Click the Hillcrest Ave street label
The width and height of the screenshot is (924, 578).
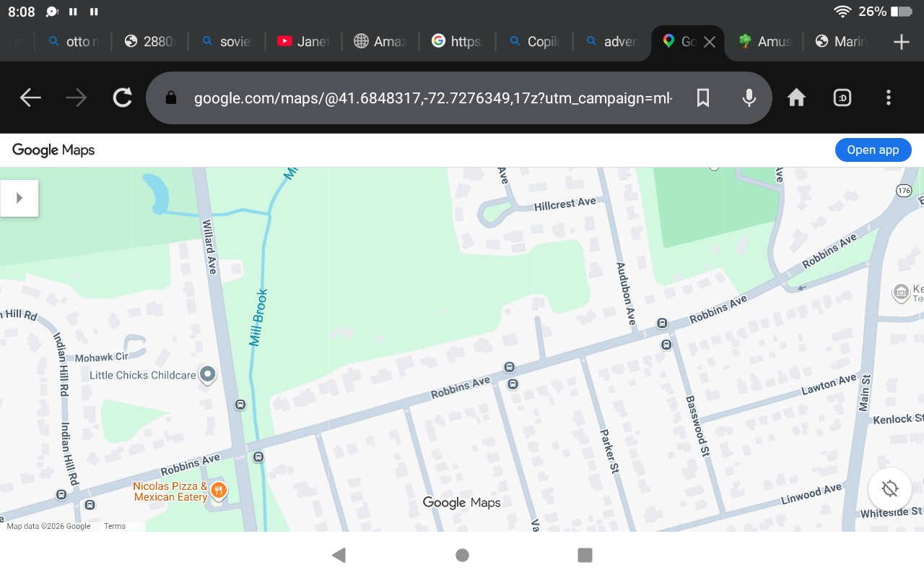(565, 204)
